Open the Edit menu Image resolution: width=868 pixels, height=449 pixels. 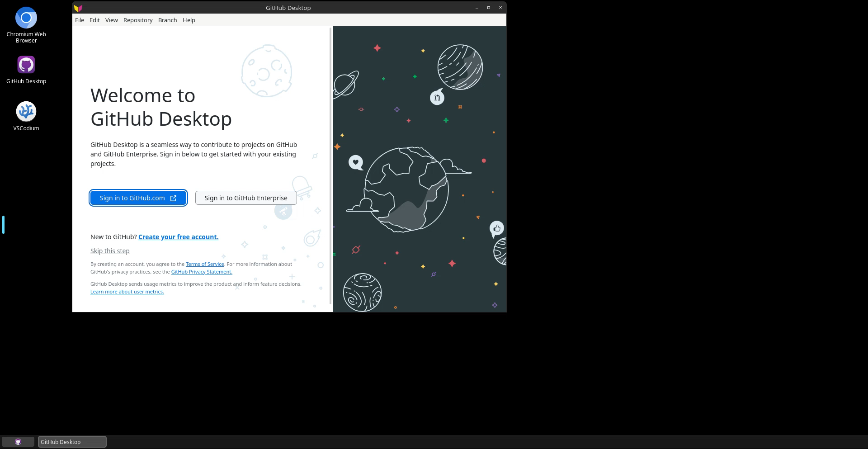94,20
